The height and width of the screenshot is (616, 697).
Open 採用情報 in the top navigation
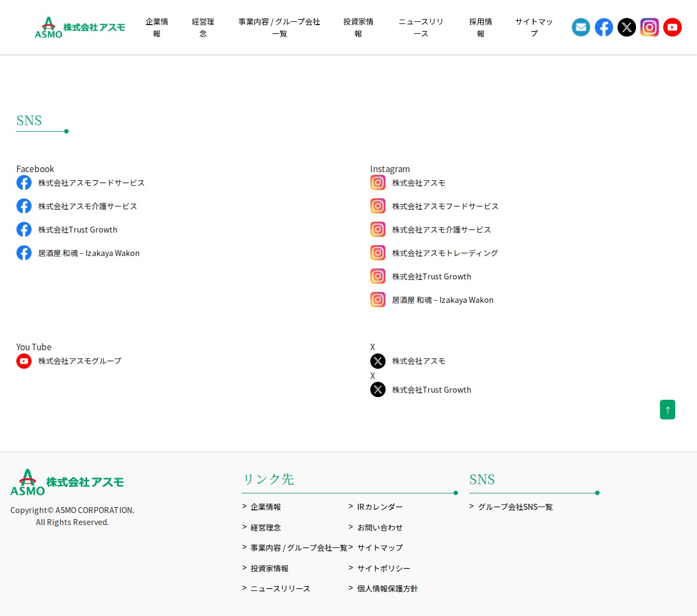pos(481,27)
